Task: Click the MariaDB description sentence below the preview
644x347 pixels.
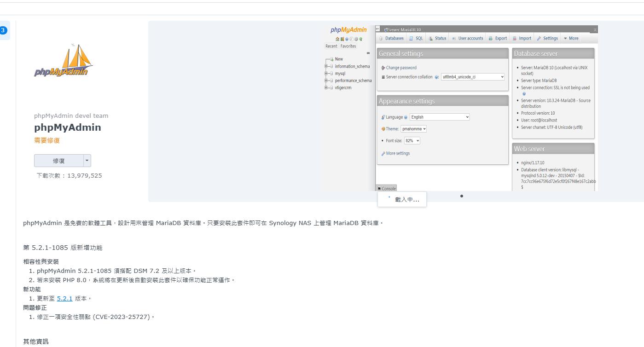Action: [203, 223]
